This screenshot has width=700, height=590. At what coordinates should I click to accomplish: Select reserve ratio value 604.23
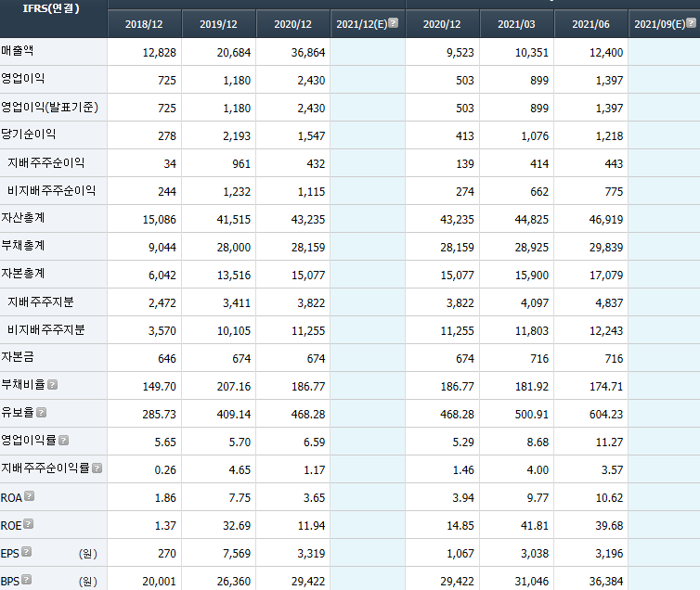tap(606, 415)
